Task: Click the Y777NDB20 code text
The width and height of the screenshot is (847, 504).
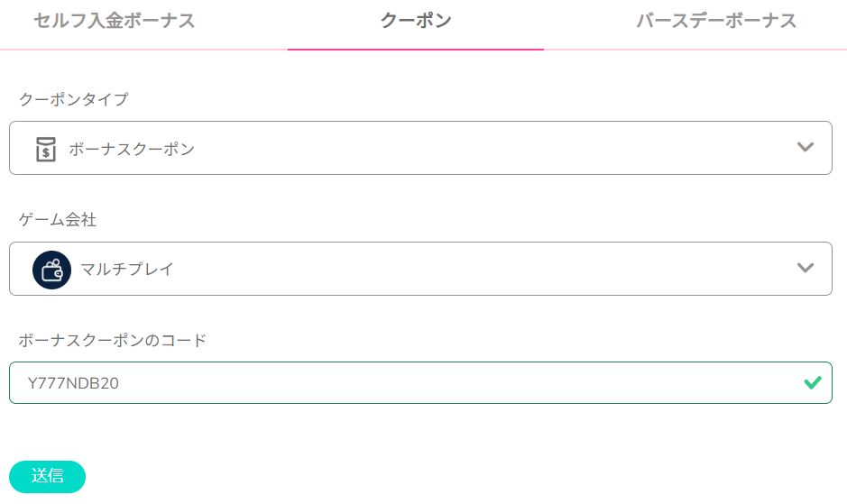Action: [73, 383]
